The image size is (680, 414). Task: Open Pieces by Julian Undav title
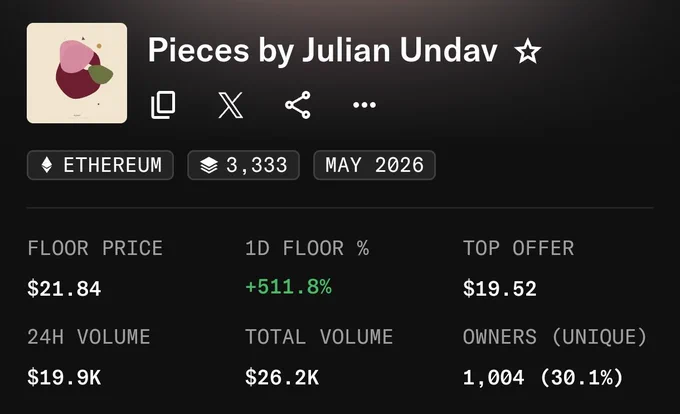[323, 51]
